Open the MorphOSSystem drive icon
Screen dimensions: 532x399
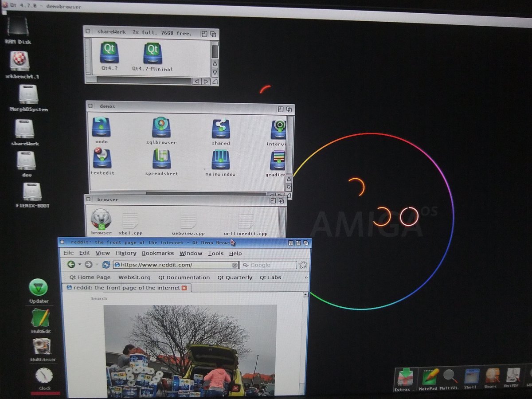[x=29, y=94]
